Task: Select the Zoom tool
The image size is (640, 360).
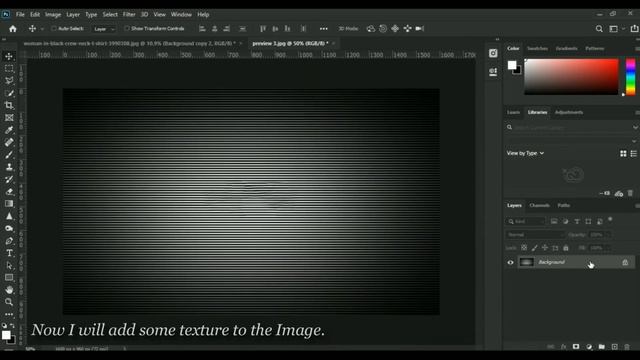Action: [9, 302]
